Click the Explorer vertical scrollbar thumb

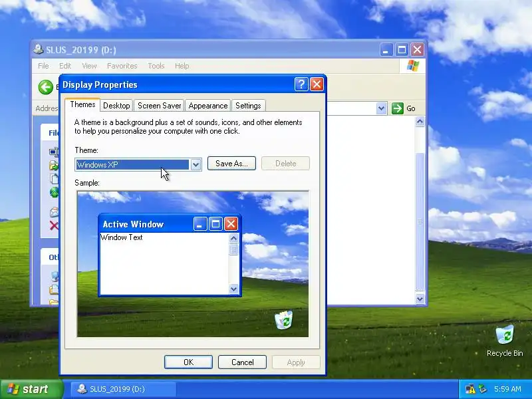(420, 221)
